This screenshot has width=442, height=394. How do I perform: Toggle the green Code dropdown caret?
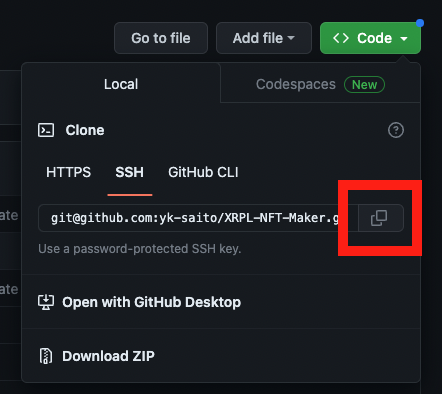(x=404, y=39)
